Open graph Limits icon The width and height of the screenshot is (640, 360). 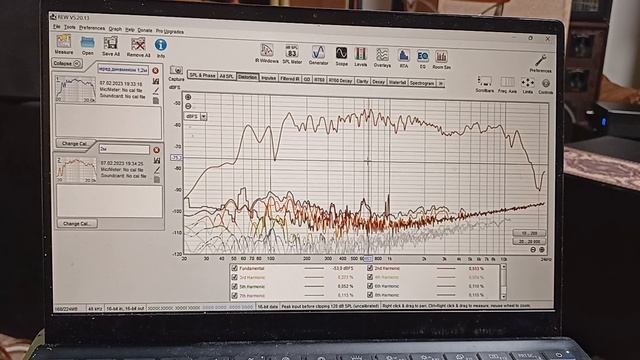pyautogui.click(x=527, y=83)
